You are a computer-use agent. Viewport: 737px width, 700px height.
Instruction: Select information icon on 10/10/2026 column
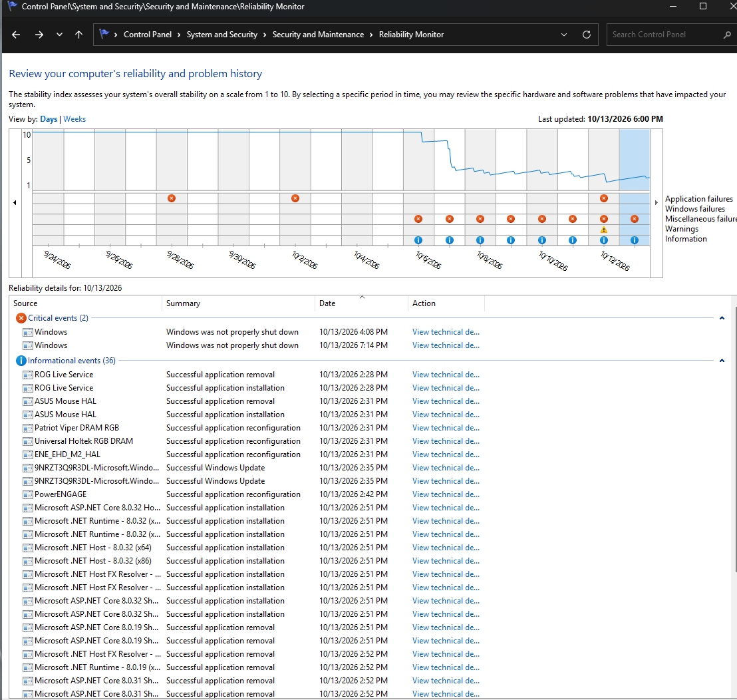tap(542, 240)
